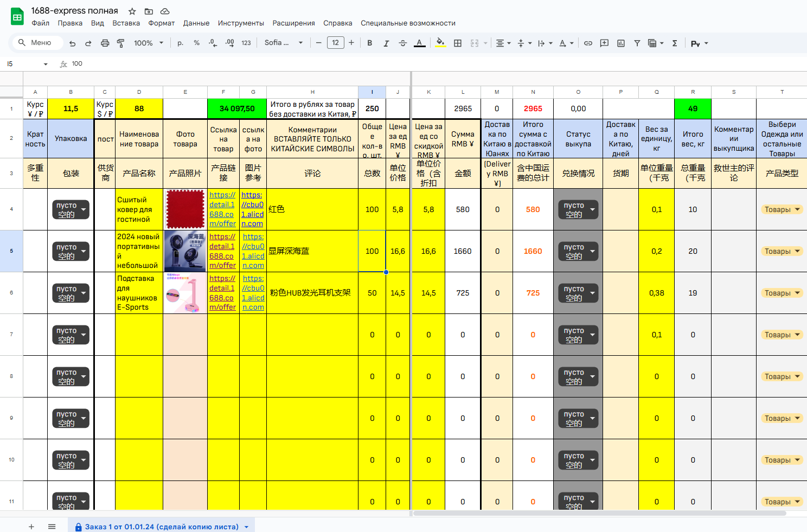Open the Borders tool
This screenshot has width=807, height=532.
point(458,43)
